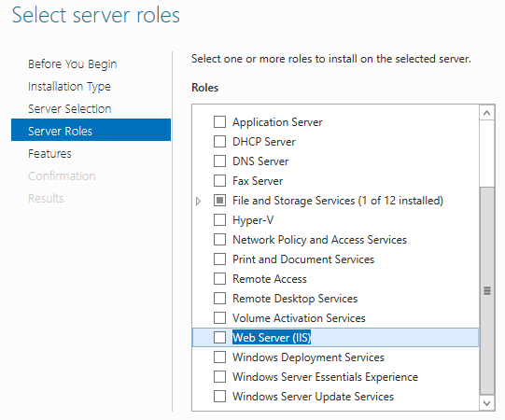Tick the DNS Server role
This screenshot has width=505, height=420.
coord(219,161)
